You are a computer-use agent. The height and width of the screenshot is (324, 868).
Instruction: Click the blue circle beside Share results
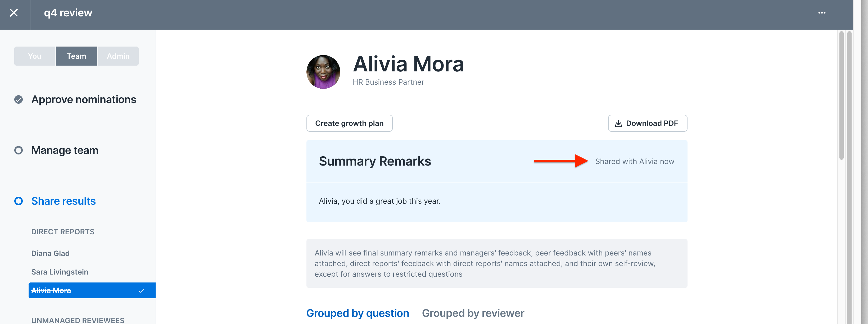tap(19, 201)
